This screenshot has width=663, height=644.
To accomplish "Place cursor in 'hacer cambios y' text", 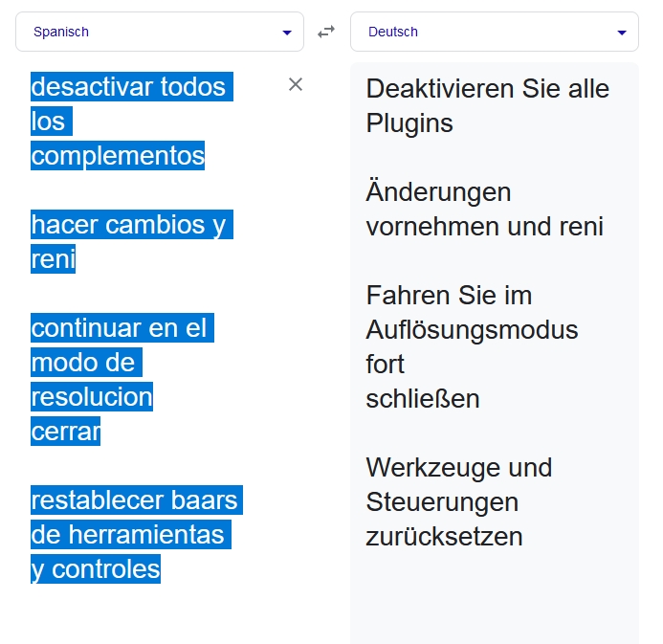I will (128, 225).
